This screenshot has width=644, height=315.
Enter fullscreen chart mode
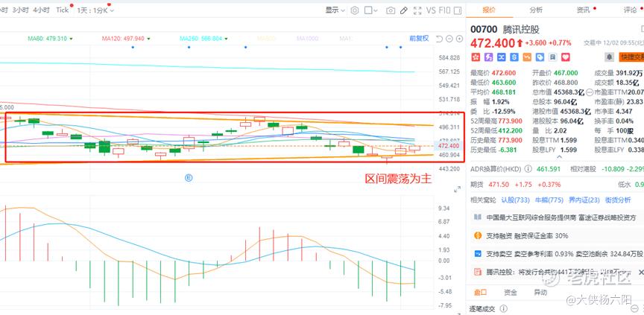pyautogui.click(x=417, y=10)
